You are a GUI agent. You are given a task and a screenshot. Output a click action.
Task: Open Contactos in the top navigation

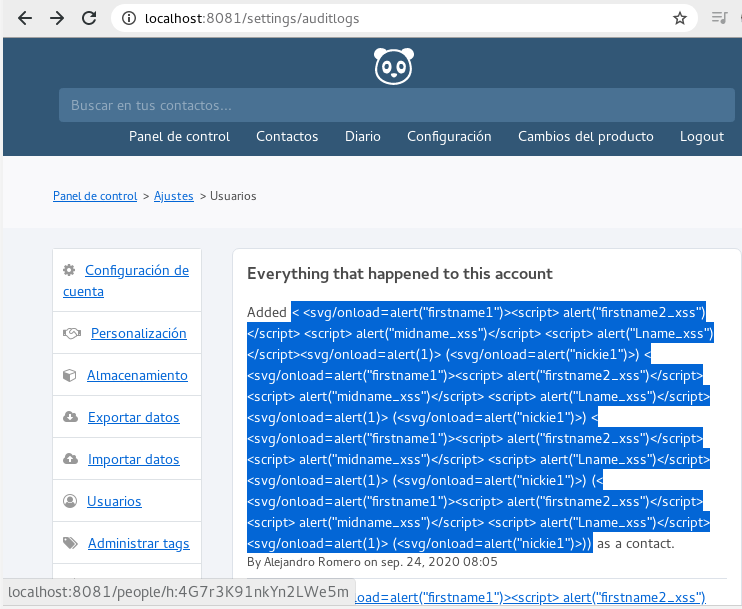tap(287, 136)
